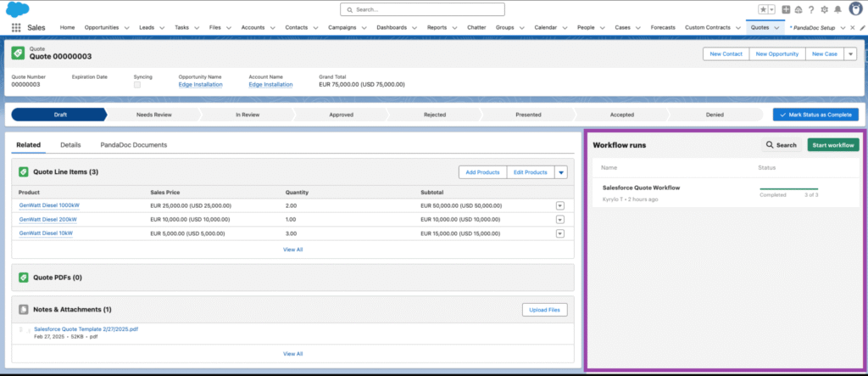Open more actions dropdown beside New Case
This screenshot has height=376, width=868.
(x=851, y=53)
